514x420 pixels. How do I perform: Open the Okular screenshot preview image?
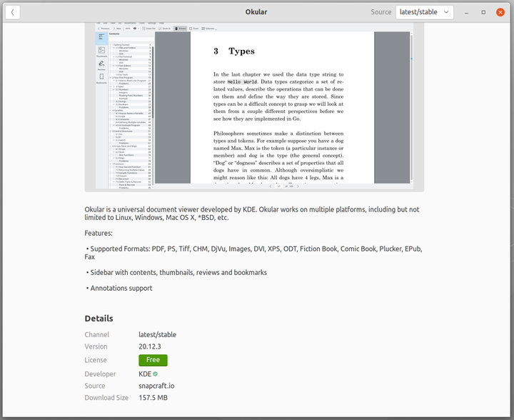(254, 106)
